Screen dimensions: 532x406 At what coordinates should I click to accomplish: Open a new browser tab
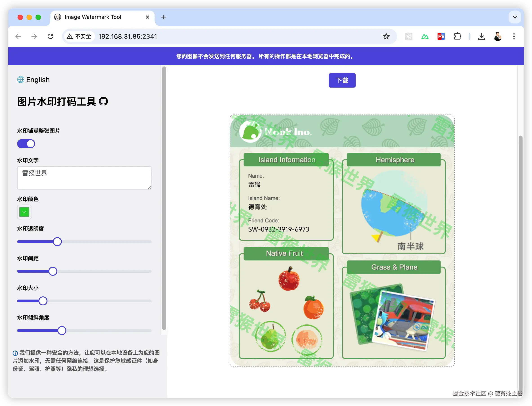click(163, 17)
